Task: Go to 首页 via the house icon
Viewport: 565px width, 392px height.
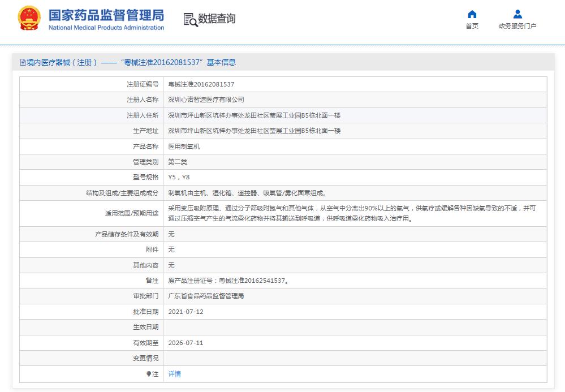Action: [472, 14]
